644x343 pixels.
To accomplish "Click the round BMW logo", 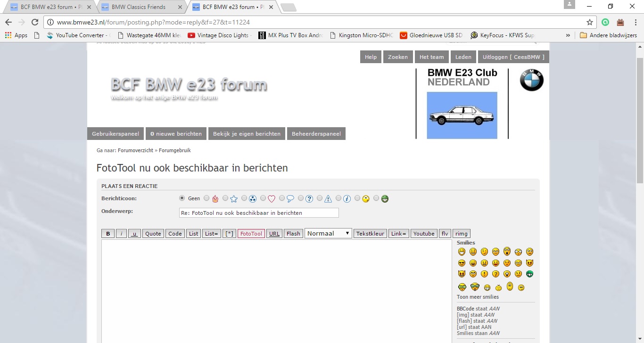I will 532,80.
